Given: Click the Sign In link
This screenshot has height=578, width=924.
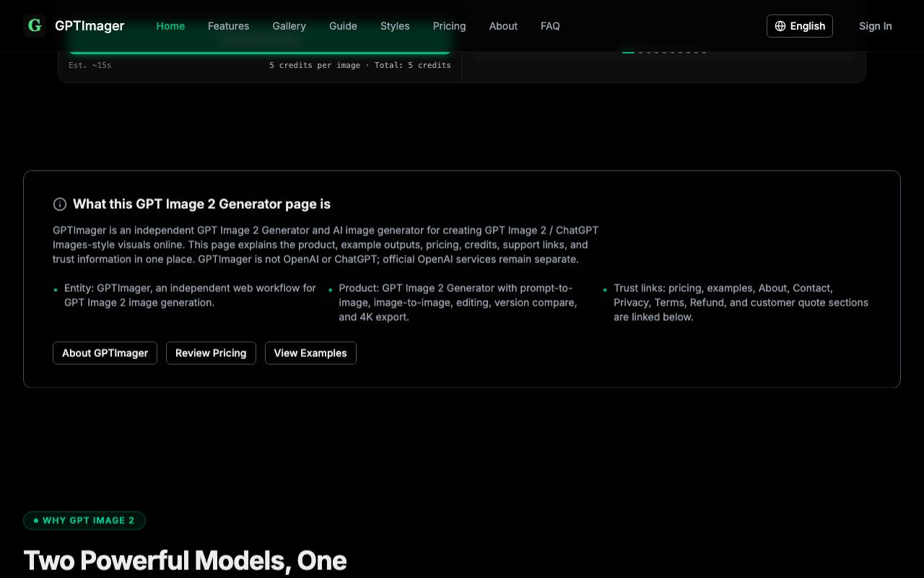Looking at the screenshot, I should pyautogui.click(x=875, y=26).
